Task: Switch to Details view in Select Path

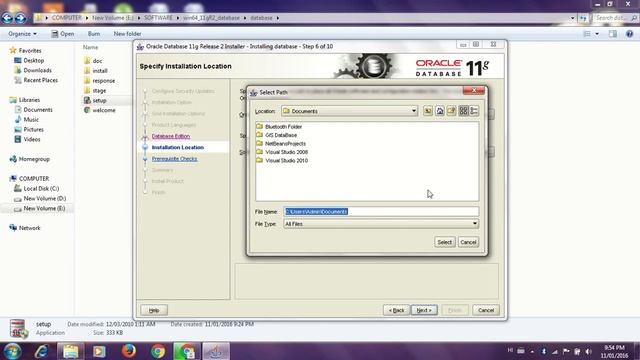Action: [x=474, y=111]
